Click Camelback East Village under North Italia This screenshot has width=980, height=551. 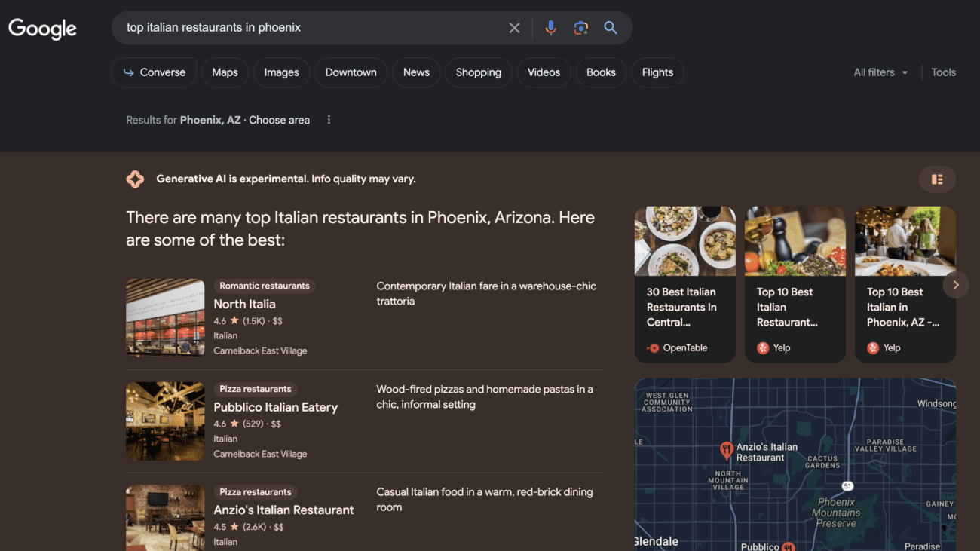[260, 350]
